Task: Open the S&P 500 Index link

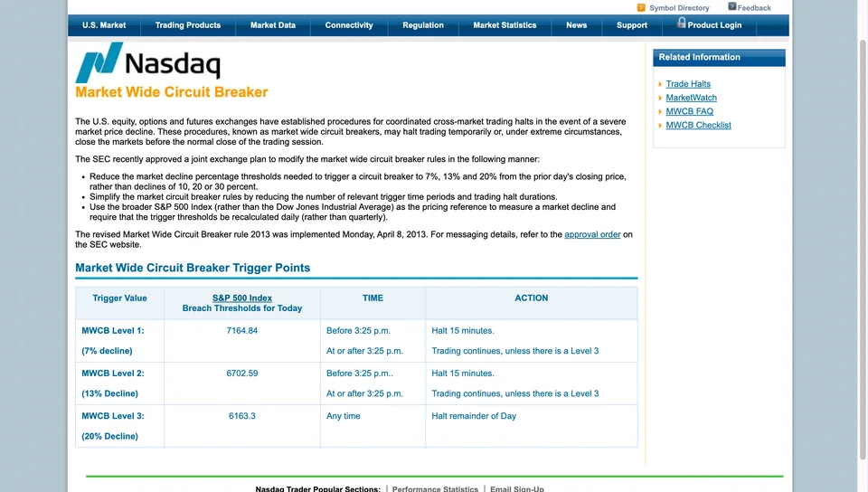Action: [242, 298]
